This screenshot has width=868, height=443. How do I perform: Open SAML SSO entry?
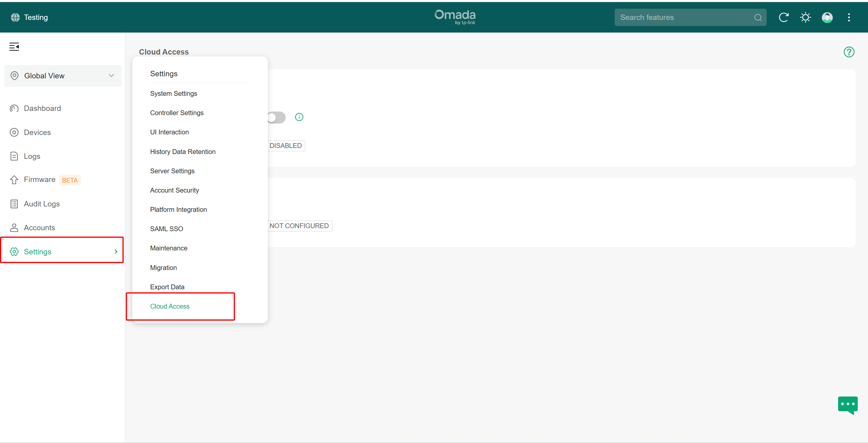166,229
